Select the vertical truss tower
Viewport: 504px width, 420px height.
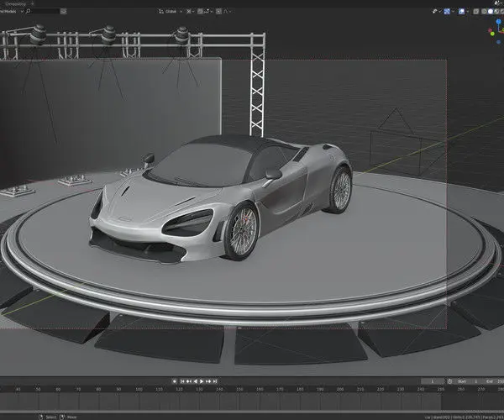click(x=258, y=93)
